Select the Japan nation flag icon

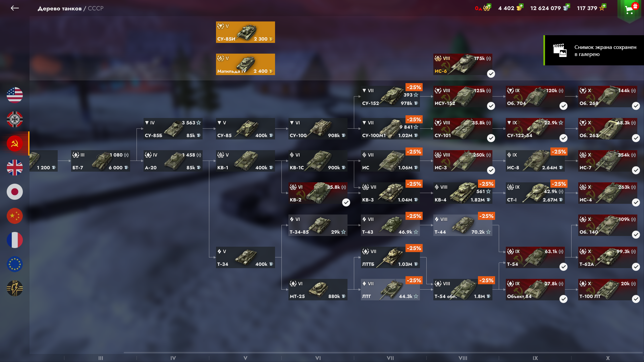coord(15,192)
